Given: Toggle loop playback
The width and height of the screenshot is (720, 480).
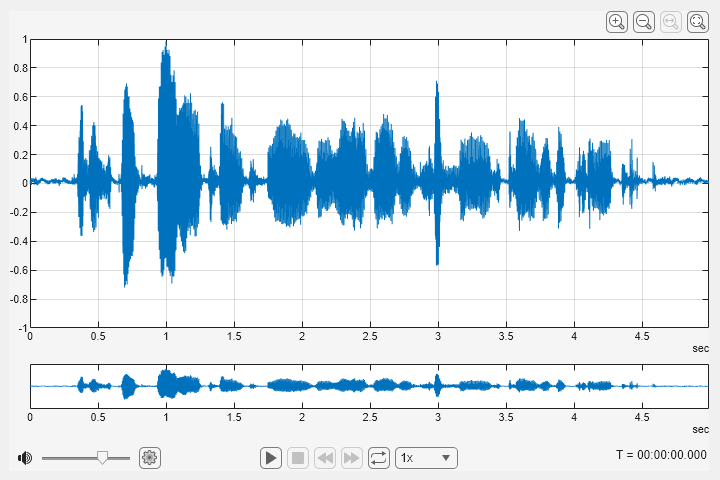Looking at the screenshot, I should click(x=379, y=458).
